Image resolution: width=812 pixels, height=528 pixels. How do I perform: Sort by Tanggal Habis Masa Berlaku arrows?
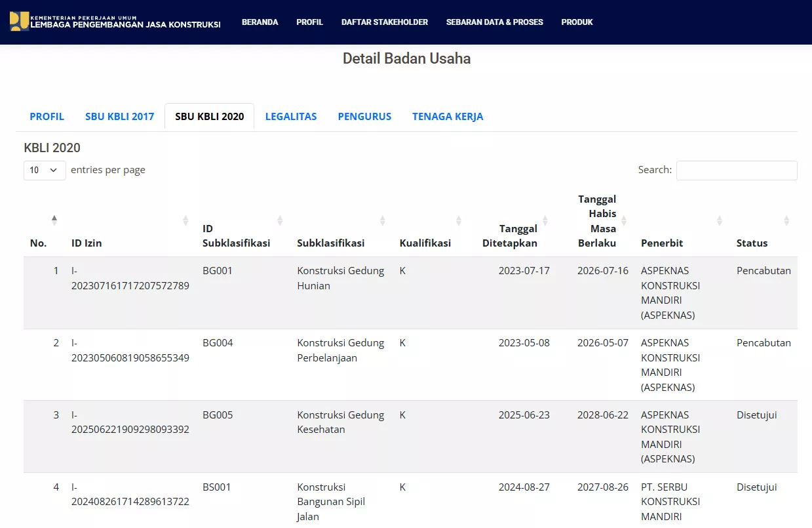[624, 220]
